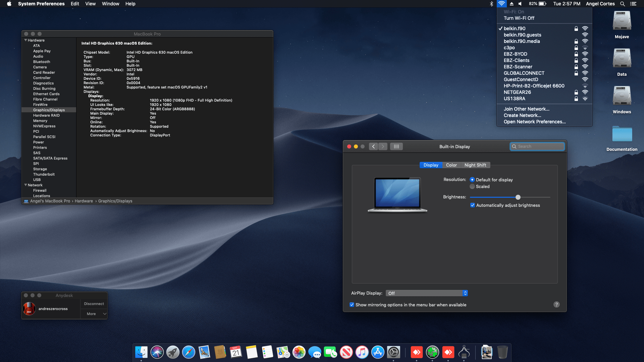Image resolution: width=644 pixels, height=362 pixels.
Task: Click the help question mark button
Action: pos(556,305)
